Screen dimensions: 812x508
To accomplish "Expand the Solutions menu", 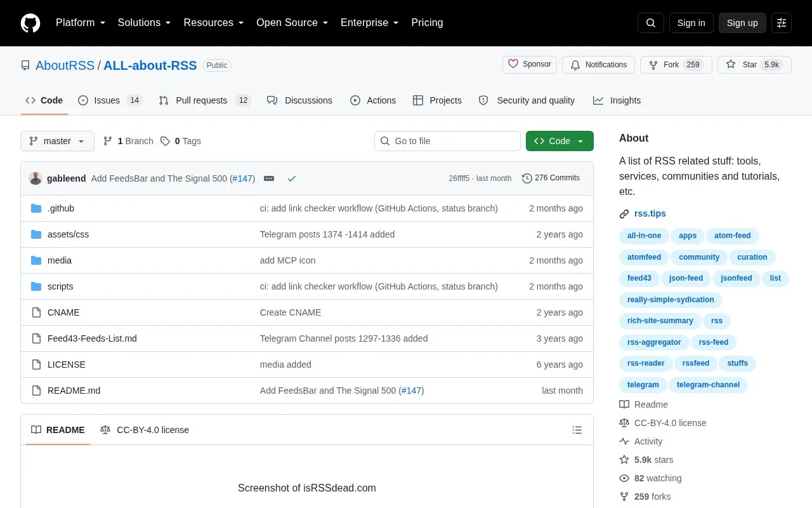I will pyautogui.click(x=144, y=23).
